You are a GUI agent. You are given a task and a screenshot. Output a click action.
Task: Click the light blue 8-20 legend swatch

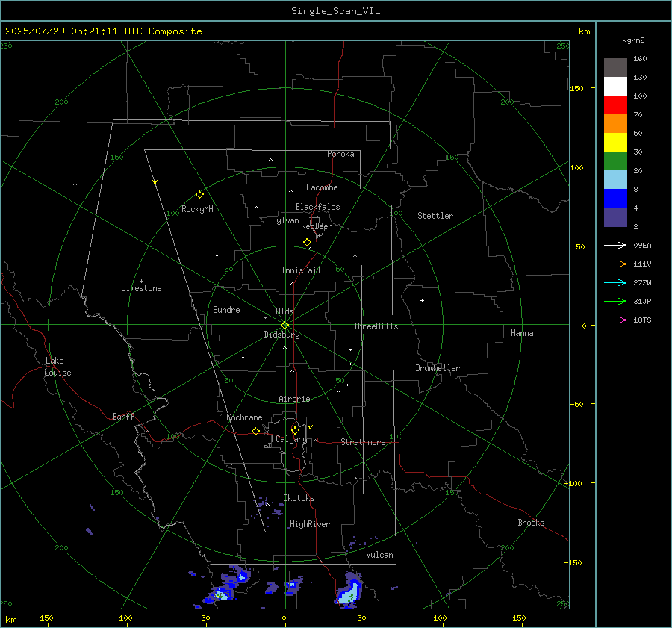coord(615,180)
